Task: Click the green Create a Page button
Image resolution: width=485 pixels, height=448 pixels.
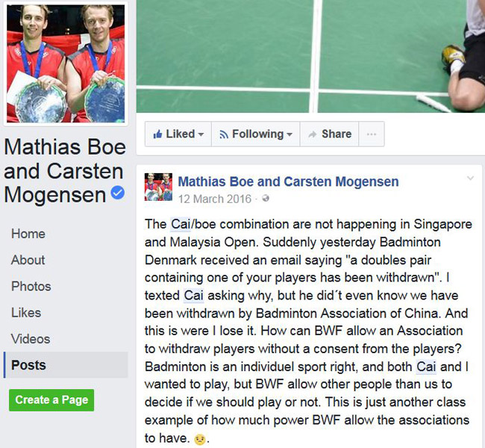Action: (x=51, y=400)
